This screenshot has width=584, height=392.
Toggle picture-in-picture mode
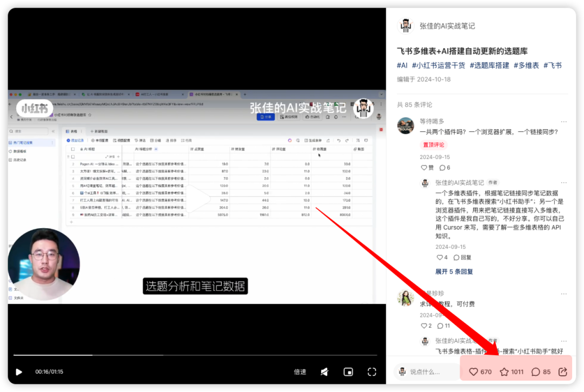point(348,371)
